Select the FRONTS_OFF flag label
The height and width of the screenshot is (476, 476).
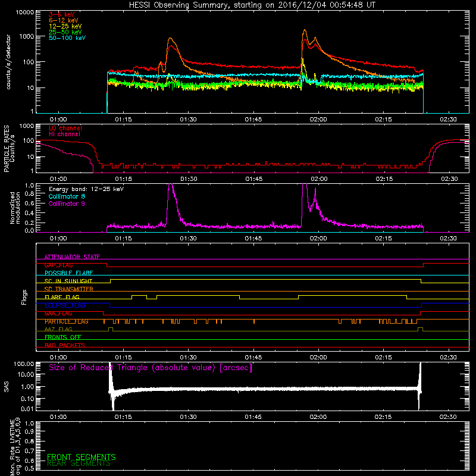[x=63, y=337]
